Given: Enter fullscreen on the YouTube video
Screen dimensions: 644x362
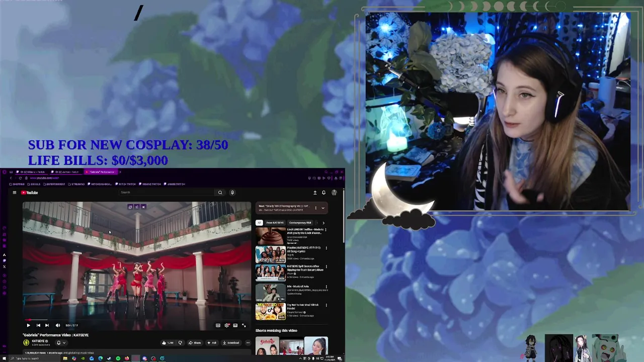Looking at the screenshot, I should point(244,325).
